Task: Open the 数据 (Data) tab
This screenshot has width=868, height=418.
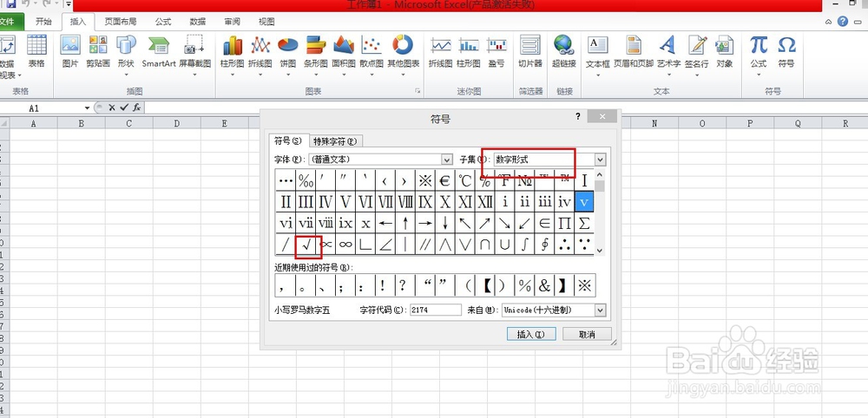Action: click(x=198, y=22)
